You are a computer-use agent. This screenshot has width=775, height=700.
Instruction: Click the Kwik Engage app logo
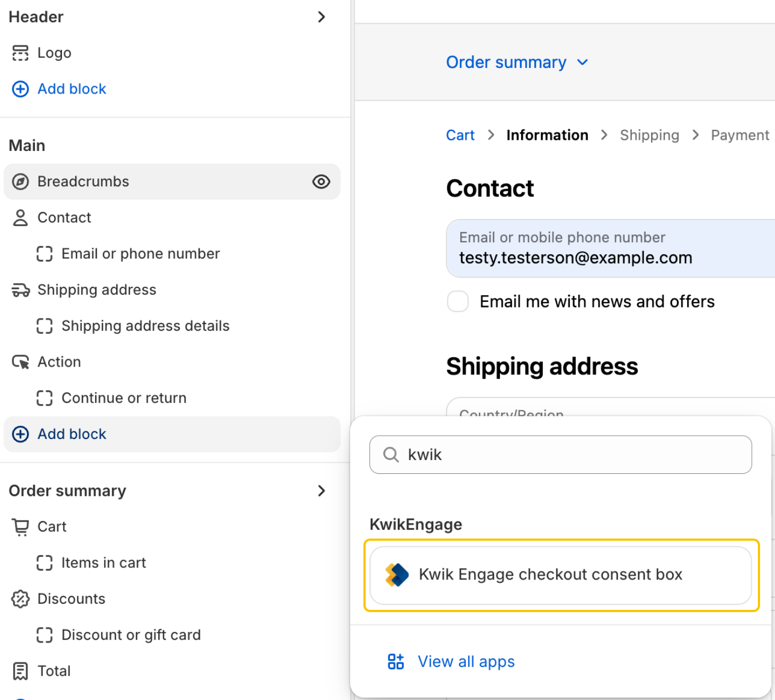(x=397, y=575)
